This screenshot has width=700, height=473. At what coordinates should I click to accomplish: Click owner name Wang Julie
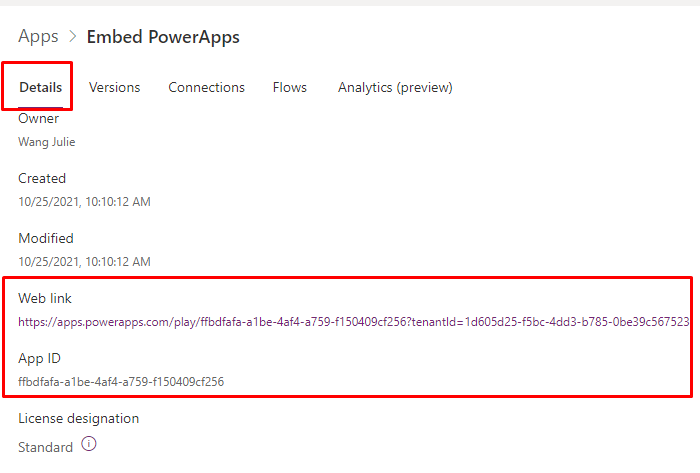46,142
